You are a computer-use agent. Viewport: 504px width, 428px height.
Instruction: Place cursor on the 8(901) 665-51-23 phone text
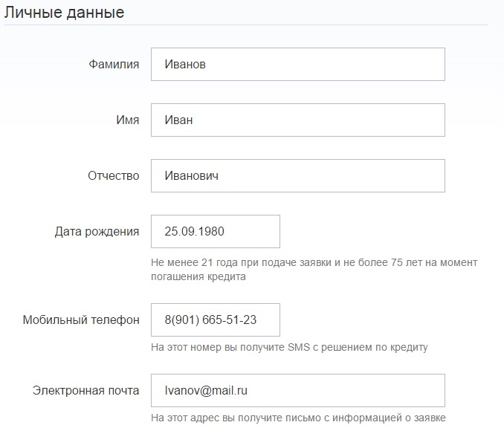pyautogui.click(x=210, y=320)
